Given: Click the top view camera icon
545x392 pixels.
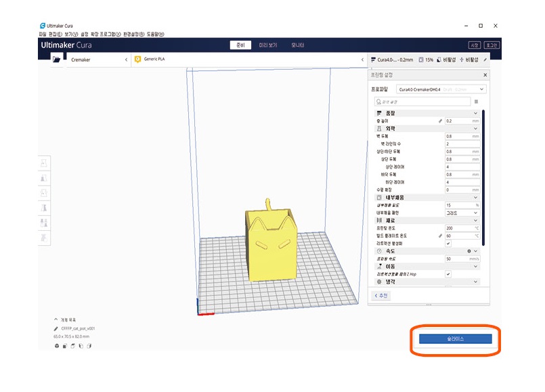Looking at the screenshot, I should pyautogui.click(x=73, y=346).
